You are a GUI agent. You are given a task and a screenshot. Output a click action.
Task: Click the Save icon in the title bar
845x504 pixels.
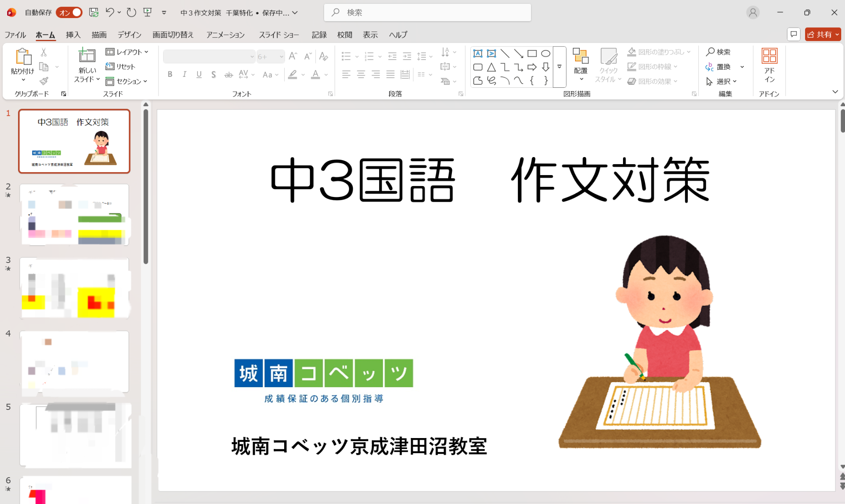click(94, 13)
